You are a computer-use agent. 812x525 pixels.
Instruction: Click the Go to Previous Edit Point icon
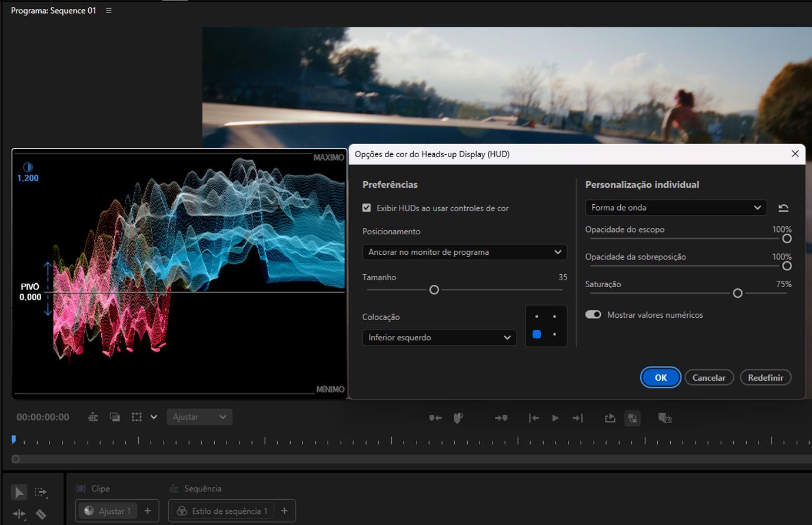534,418
